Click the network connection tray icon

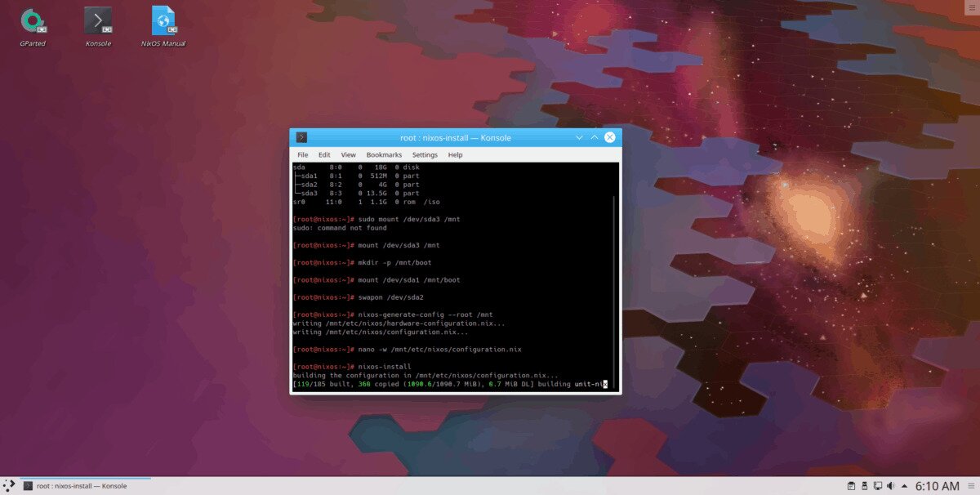click(x=877, y=486)
